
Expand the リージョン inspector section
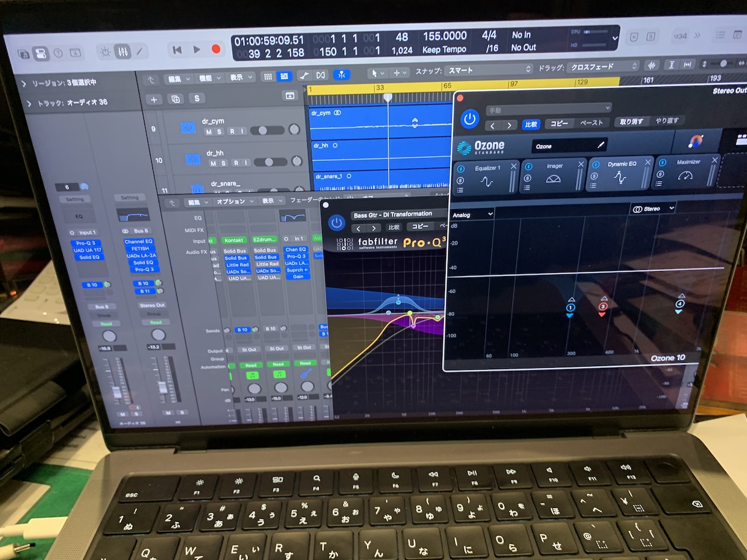point(23,83)
